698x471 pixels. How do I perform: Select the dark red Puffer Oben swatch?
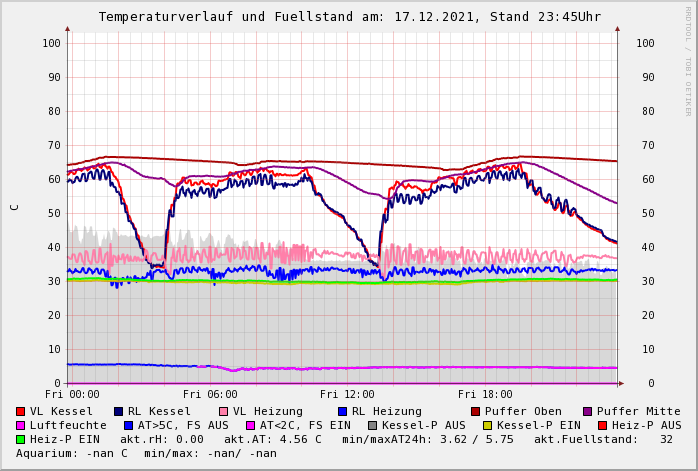(476, 411)
